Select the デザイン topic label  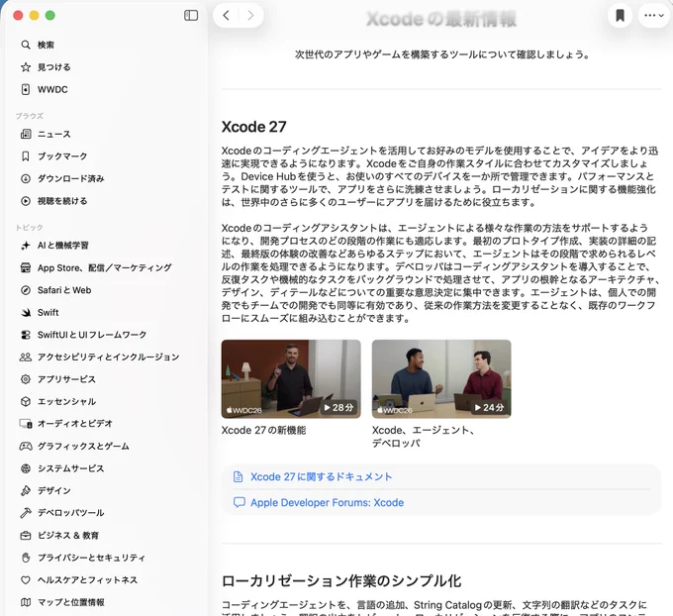click(x=54, y=490)
